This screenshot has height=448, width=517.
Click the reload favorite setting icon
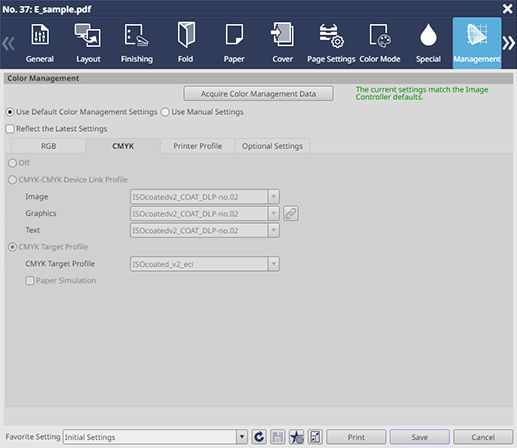[259, 437]
